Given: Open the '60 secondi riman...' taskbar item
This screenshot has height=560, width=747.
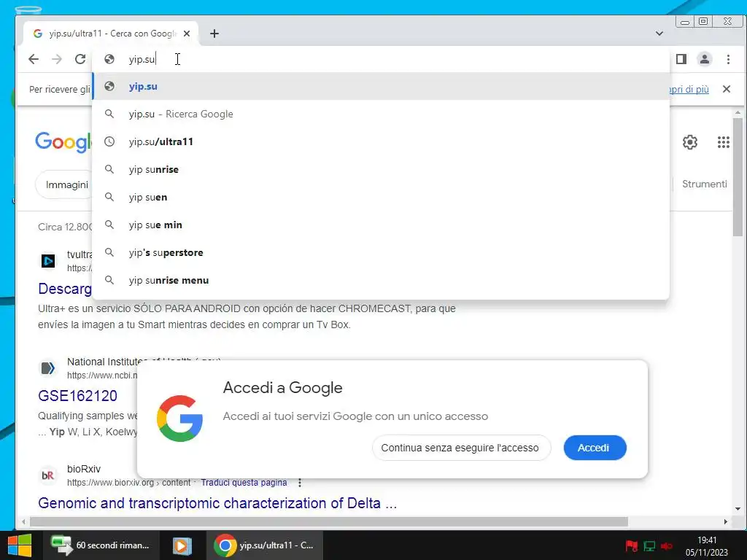Looking at the screenshot, I should (100, 545).
